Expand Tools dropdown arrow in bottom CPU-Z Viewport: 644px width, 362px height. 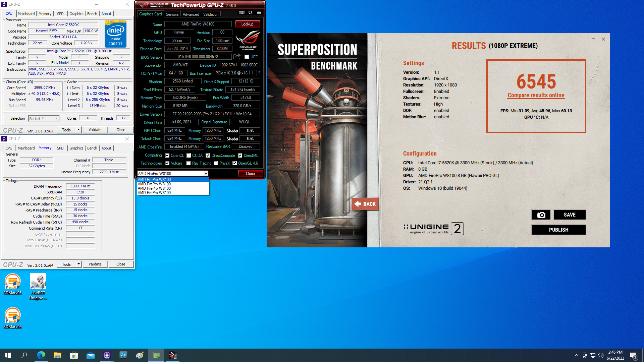(x=78, y=264)
